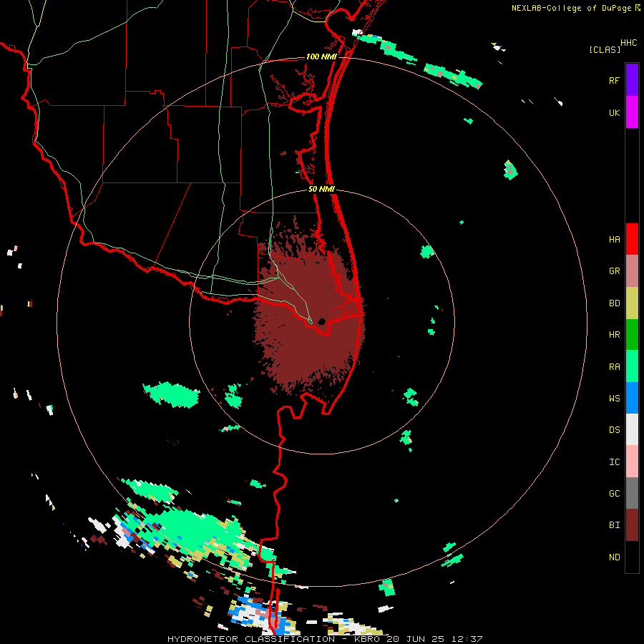
Task: Click the "NEXLAB-College of DuPage" header text
Action: click(x=571, y=8)
